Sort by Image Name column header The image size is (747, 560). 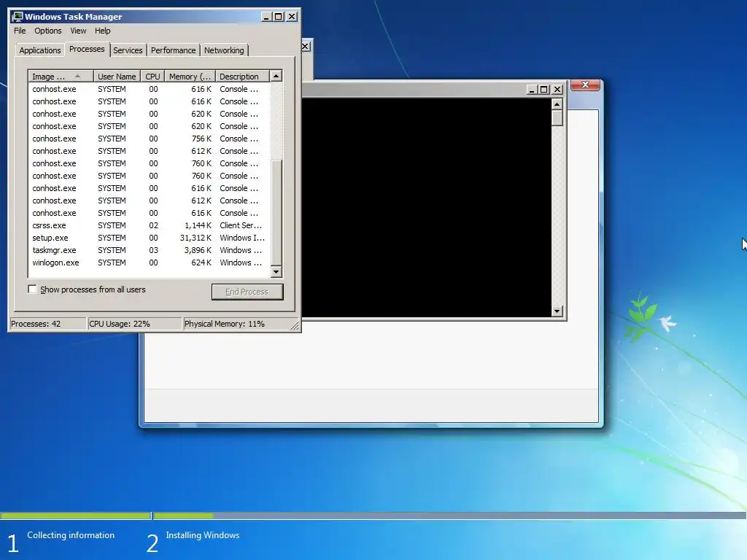point(61,76)
